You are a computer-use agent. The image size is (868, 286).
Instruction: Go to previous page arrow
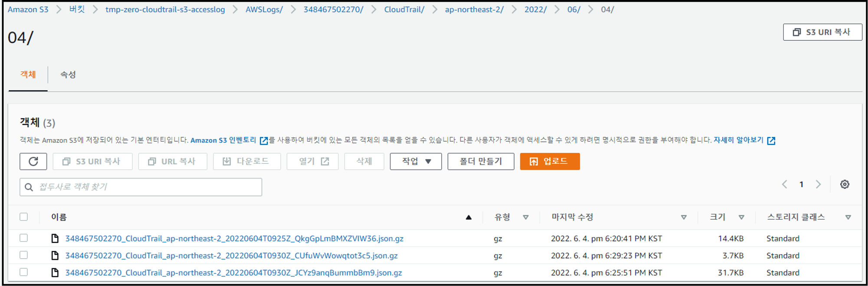[785, 184]
